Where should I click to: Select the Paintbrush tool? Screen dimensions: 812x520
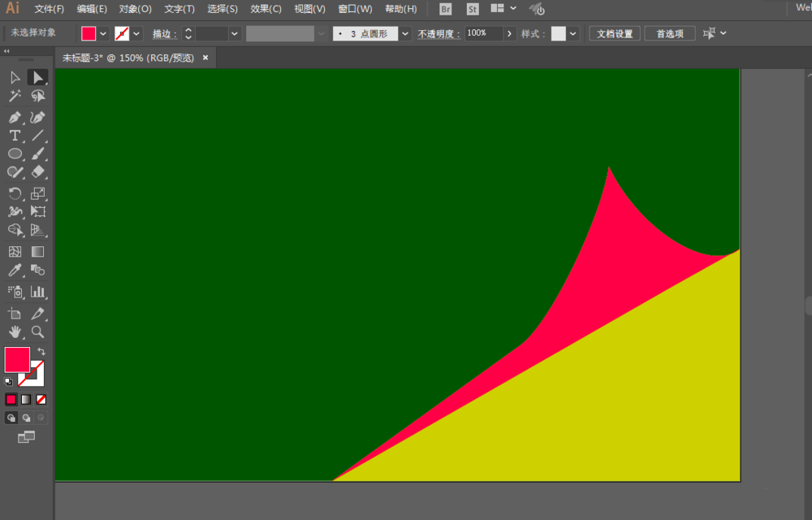tap(38, 154)
